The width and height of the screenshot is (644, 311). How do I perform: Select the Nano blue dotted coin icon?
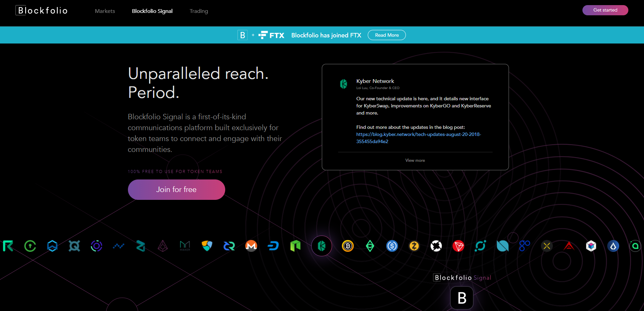point(119,246)
